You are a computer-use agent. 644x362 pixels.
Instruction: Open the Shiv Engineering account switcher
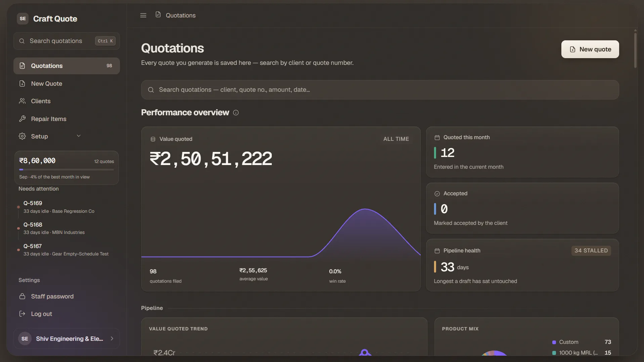pos(67,339)
